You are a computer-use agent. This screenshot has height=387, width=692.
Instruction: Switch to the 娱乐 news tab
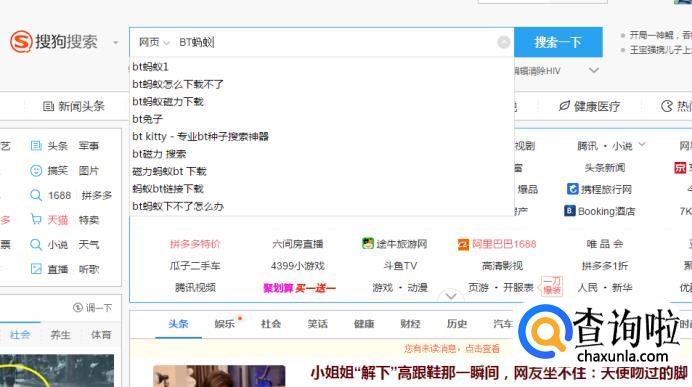click(225, 324)
